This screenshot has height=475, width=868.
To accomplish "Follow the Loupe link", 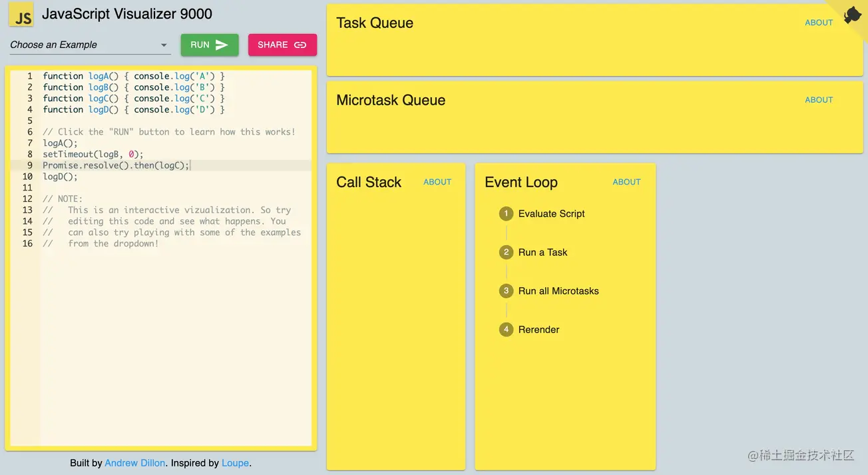I will 235,463.
